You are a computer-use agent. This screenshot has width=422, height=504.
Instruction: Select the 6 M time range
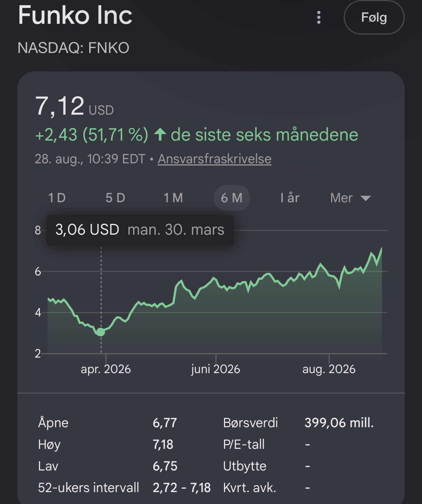point(232,198)
